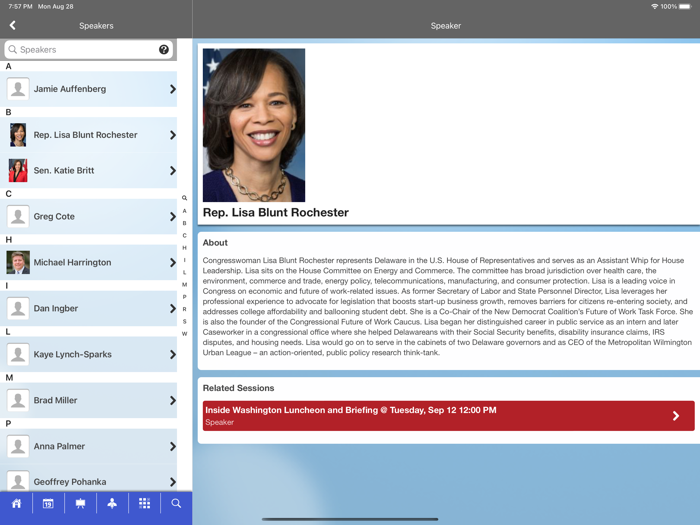Select speaker Geoffrey Pohanka
700x525 pixels.
[x=88, y=480]
